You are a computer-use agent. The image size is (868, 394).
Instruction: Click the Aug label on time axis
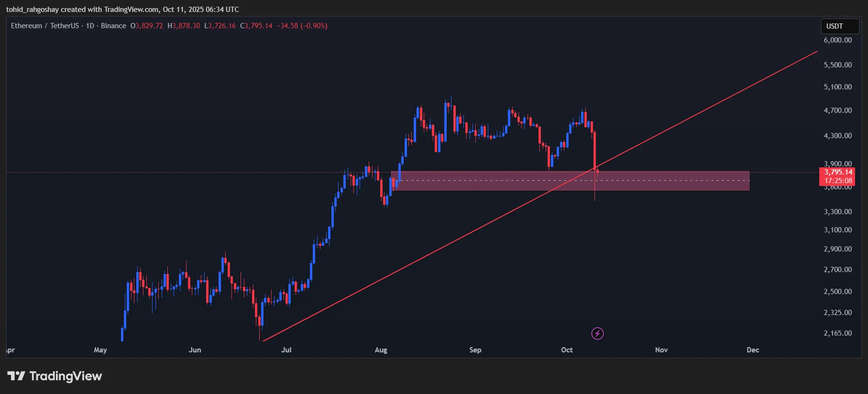point(381,350)
